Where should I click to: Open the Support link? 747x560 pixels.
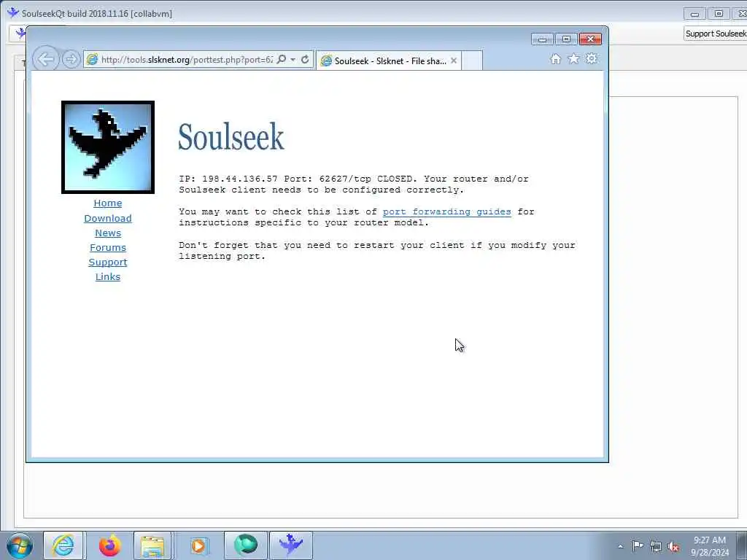coord(108,262)
